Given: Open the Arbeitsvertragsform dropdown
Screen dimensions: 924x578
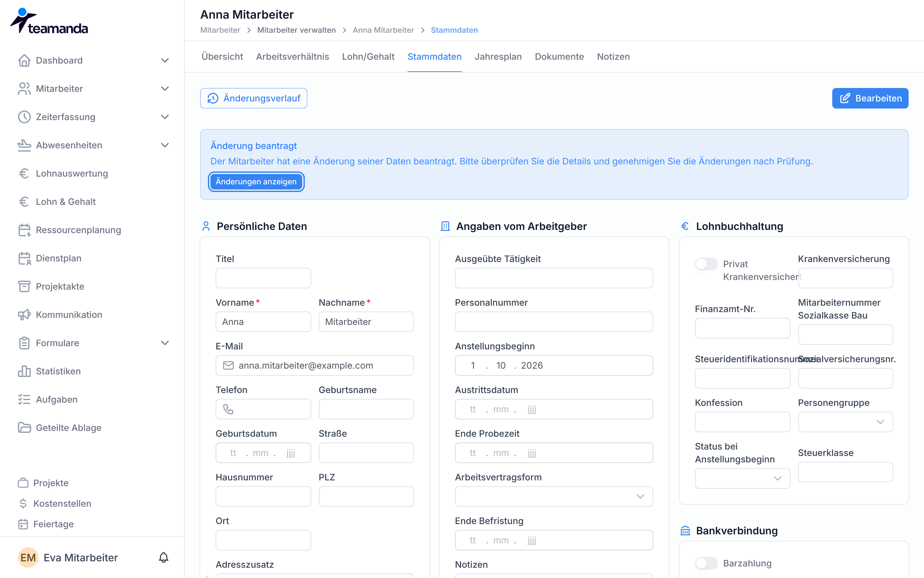Looking at the screenshot, I should (x=554, y=496).
